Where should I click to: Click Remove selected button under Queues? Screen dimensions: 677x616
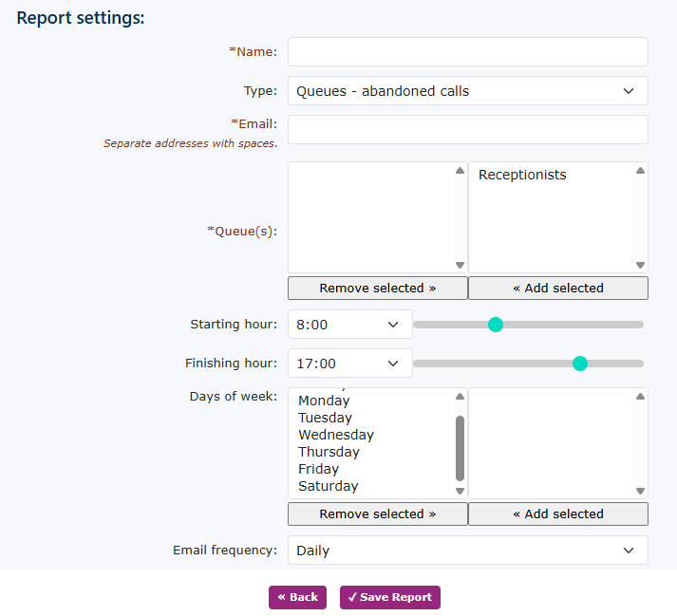click(377, 289)
